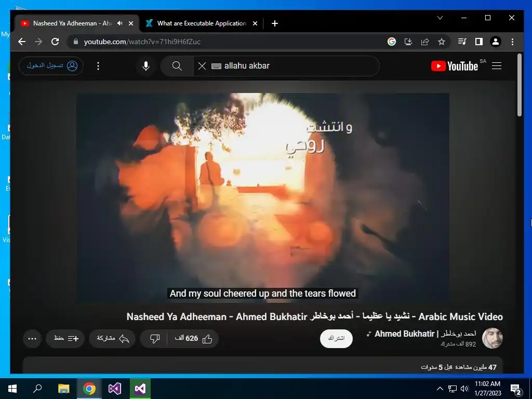Open the Windows Start menu
The height and width of the screenshot is (399, 532).
tap(12, 389)
